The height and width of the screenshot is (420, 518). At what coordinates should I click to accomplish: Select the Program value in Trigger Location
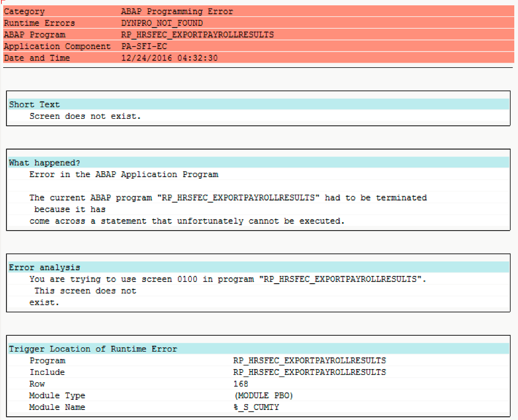coord(309,361)
